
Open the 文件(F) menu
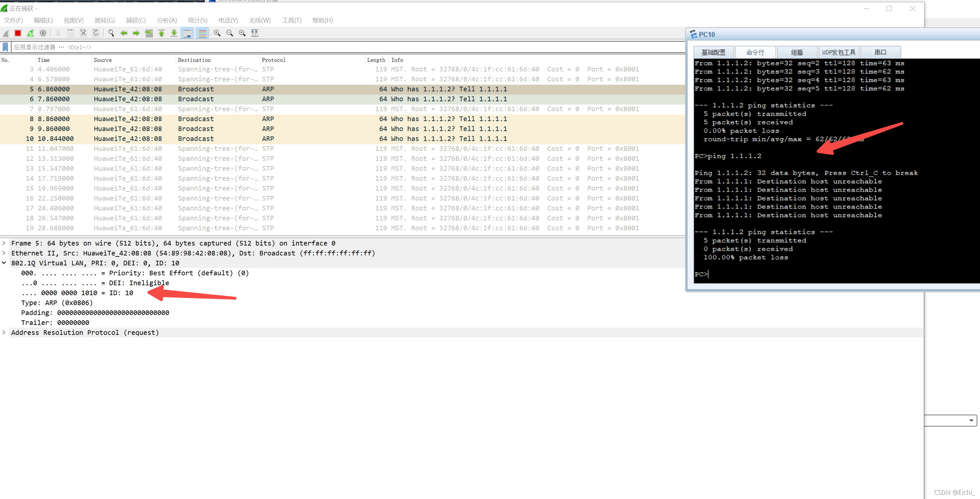(x=14, y=20)
